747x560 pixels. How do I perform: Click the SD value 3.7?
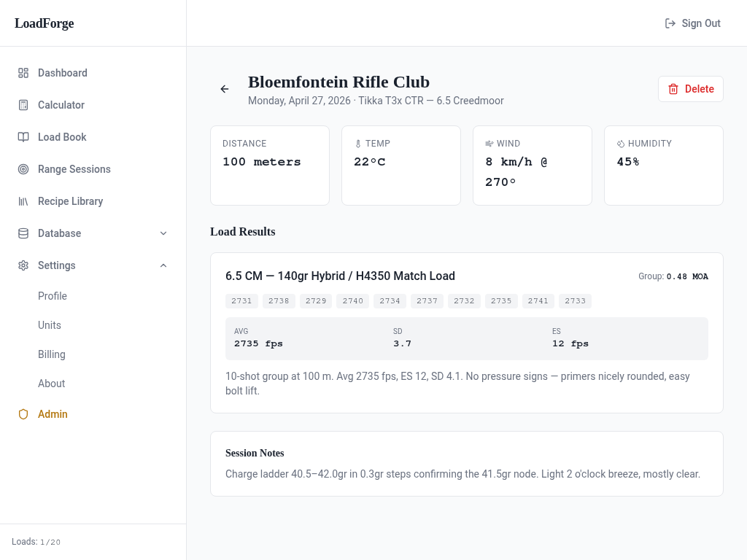coord(402,344)
